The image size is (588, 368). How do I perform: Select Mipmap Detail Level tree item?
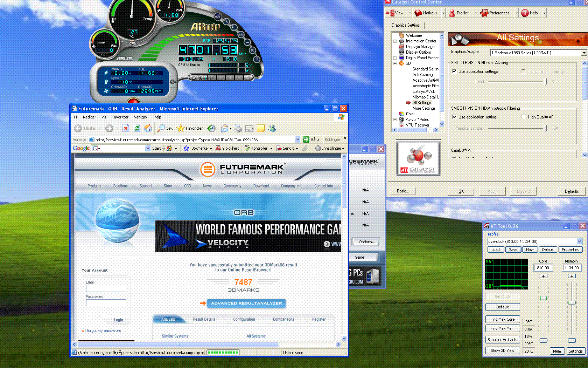click(x=426, y=97)
